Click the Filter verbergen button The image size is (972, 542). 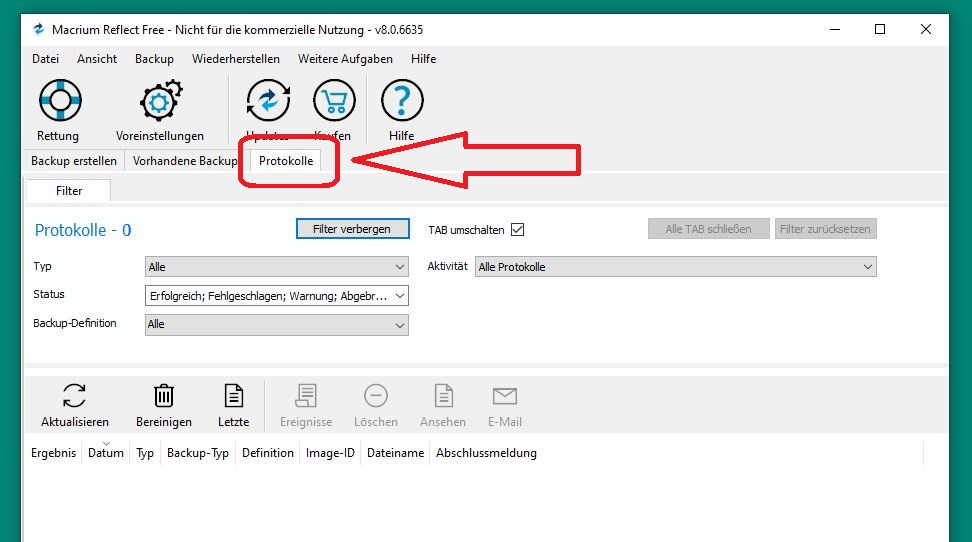(352, 229)
